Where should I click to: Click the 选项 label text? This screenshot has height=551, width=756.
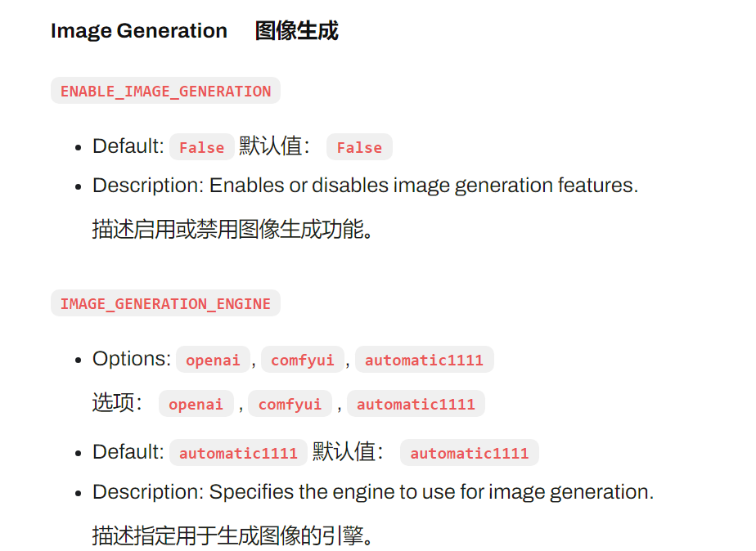pyautogui.click(x=117, y=403)
